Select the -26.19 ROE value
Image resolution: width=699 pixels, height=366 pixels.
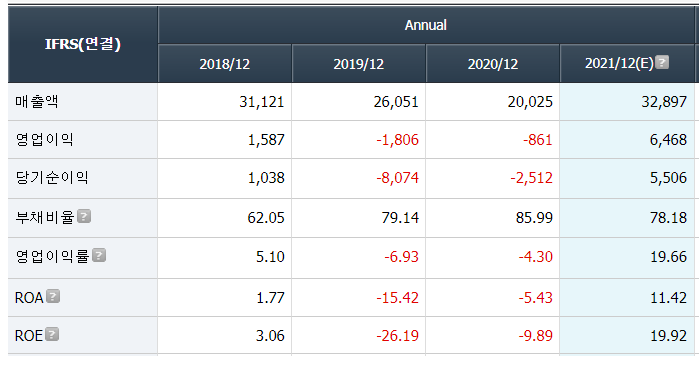tap(398, 335)
